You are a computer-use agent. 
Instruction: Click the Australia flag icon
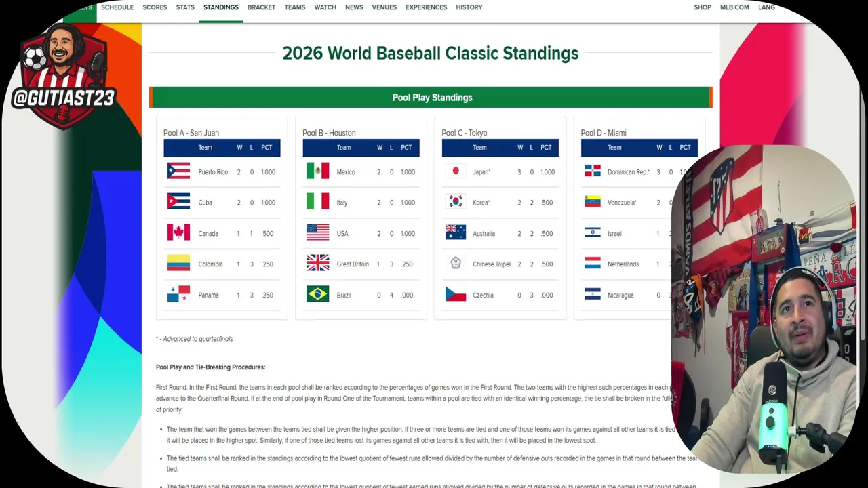point(456,232)
